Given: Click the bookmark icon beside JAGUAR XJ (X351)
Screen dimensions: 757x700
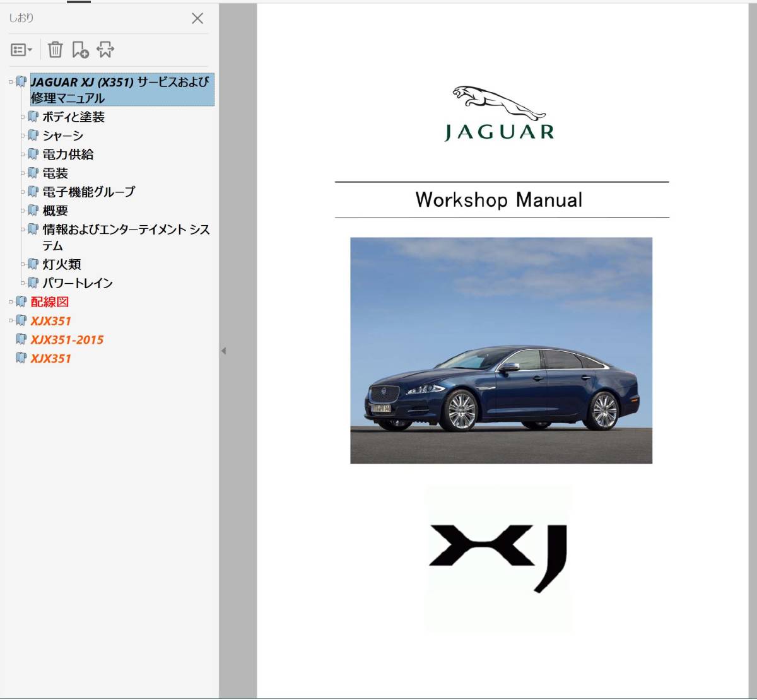Looking at the screenshot, I should 21,81.
